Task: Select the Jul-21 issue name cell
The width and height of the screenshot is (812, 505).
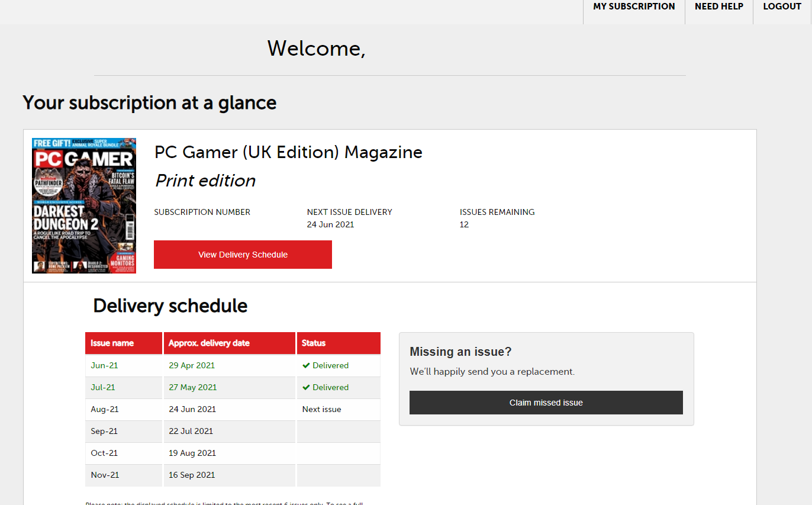Action: pyautogui.click(x=124, y=387)
